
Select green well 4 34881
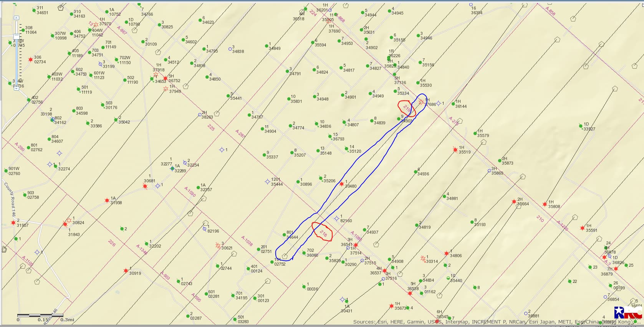[x=445, y=196]
